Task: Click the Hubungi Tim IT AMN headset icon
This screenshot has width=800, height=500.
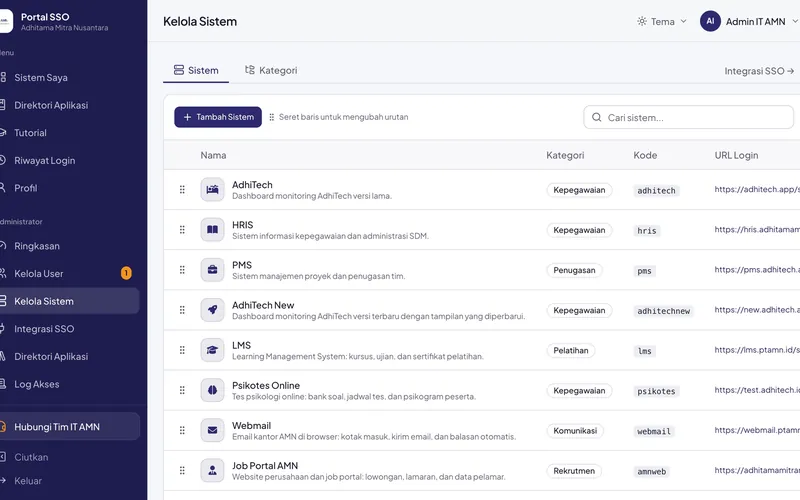Action: (x=3, y=427)
